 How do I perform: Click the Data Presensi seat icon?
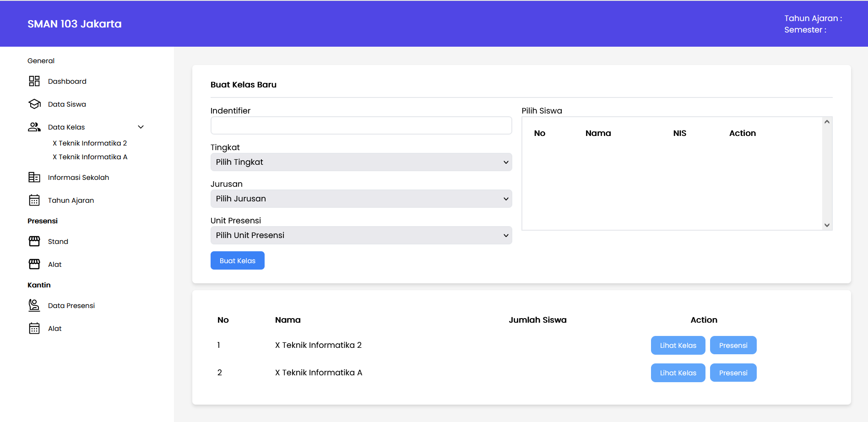34,305
